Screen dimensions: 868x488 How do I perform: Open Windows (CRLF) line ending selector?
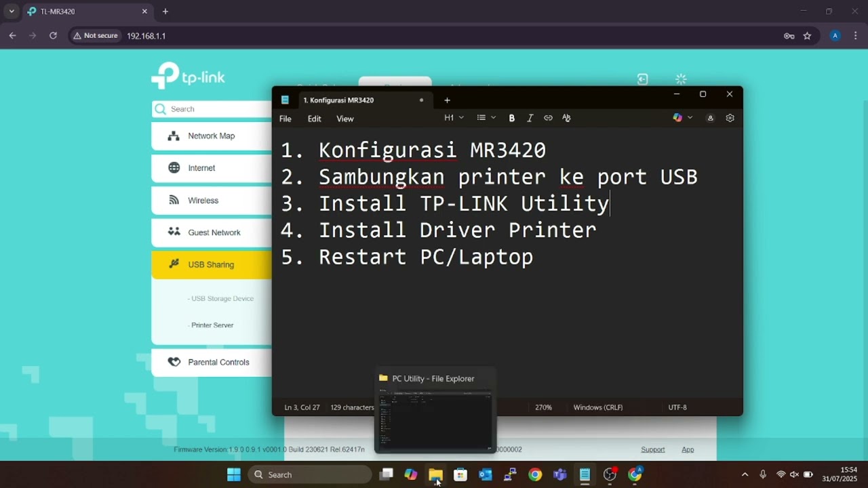point(598,407)
